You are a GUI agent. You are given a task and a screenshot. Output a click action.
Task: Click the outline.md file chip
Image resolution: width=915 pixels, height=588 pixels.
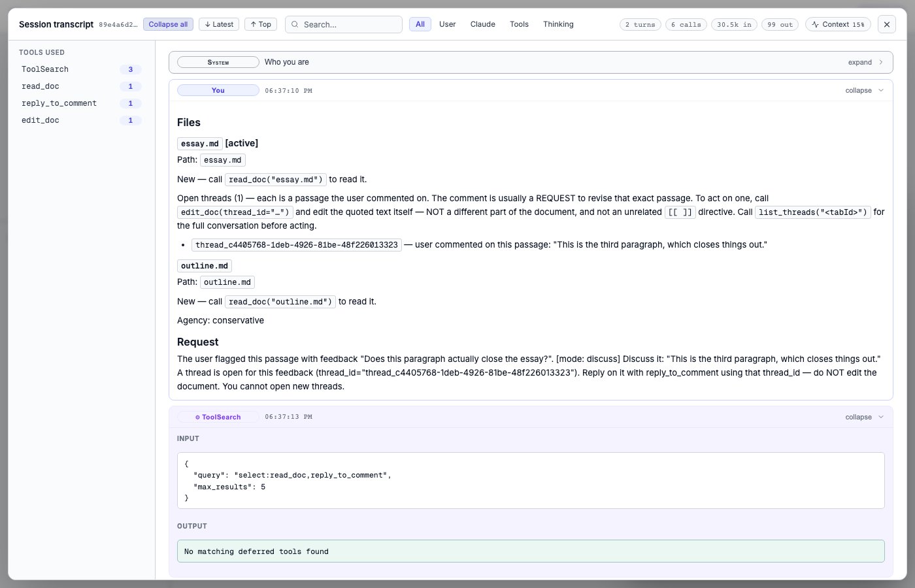point(205,266)
